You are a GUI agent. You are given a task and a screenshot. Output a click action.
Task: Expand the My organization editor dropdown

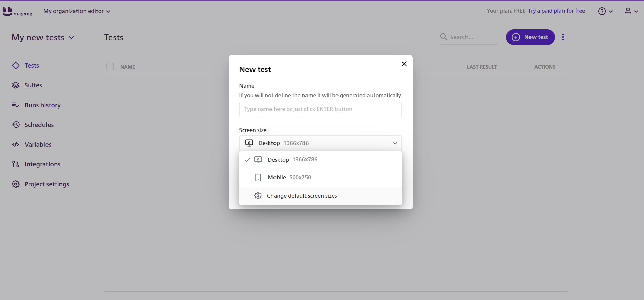pos(77,11)
